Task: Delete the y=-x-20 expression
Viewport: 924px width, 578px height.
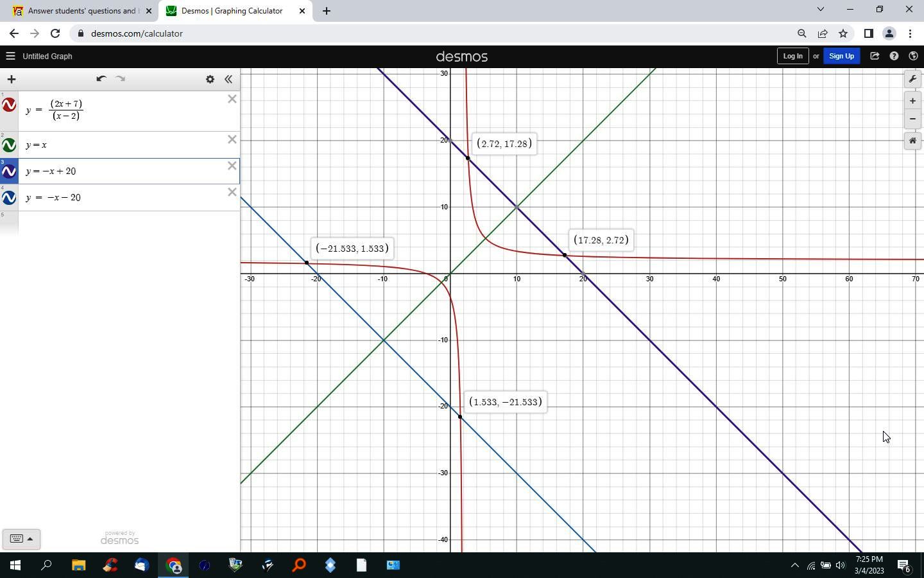Action: click(x=232, y=192)
